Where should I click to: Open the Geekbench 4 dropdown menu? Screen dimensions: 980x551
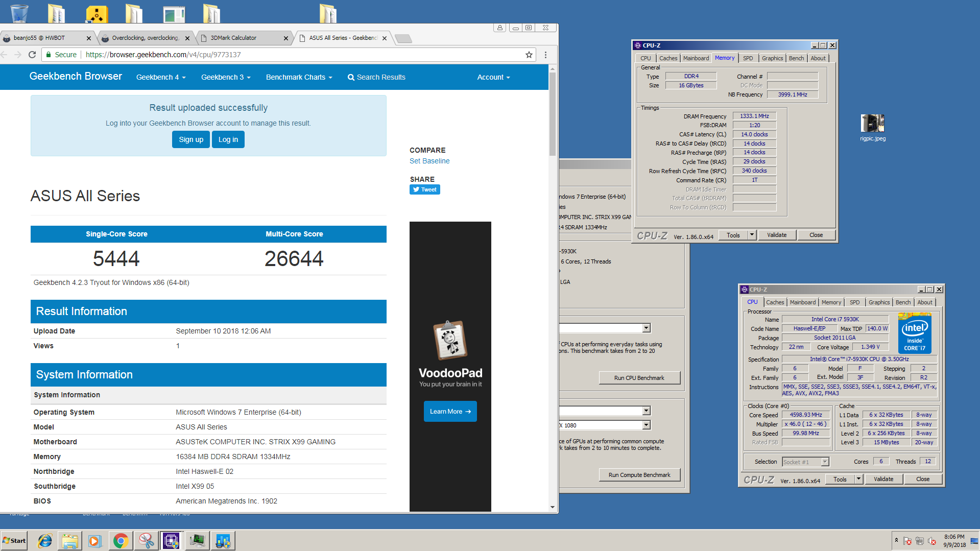[x=161, y=77]
